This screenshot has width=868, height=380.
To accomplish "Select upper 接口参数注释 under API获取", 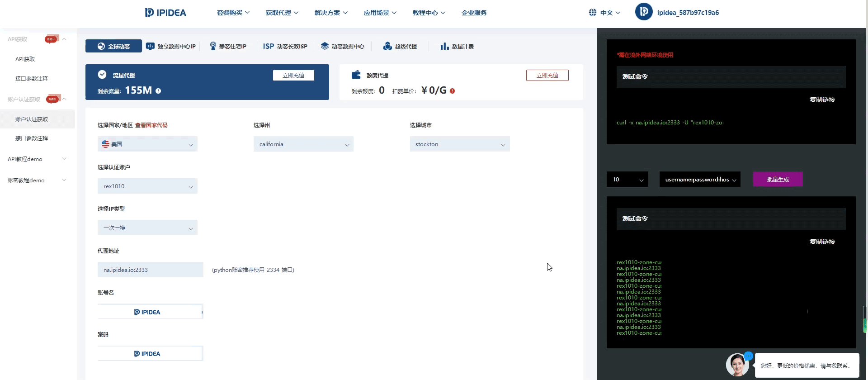I will (32, 78).
